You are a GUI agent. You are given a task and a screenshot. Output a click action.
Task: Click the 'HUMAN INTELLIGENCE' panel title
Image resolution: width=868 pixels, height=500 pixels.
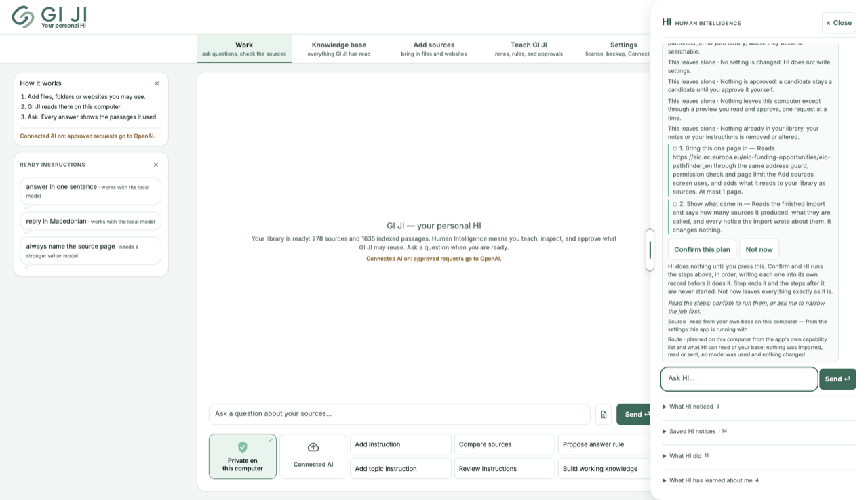click(708, 23)
